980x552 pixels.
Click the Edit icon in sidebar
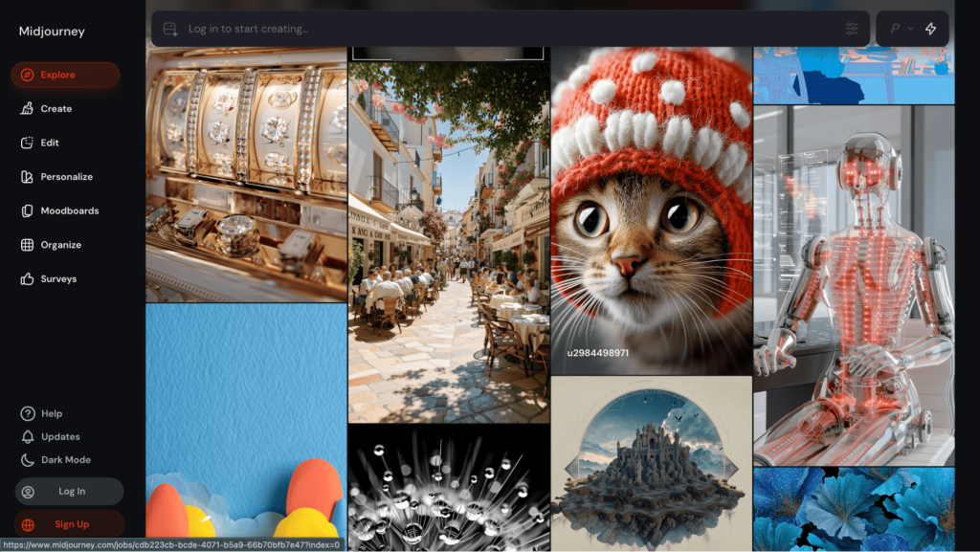tap(27, 143)
